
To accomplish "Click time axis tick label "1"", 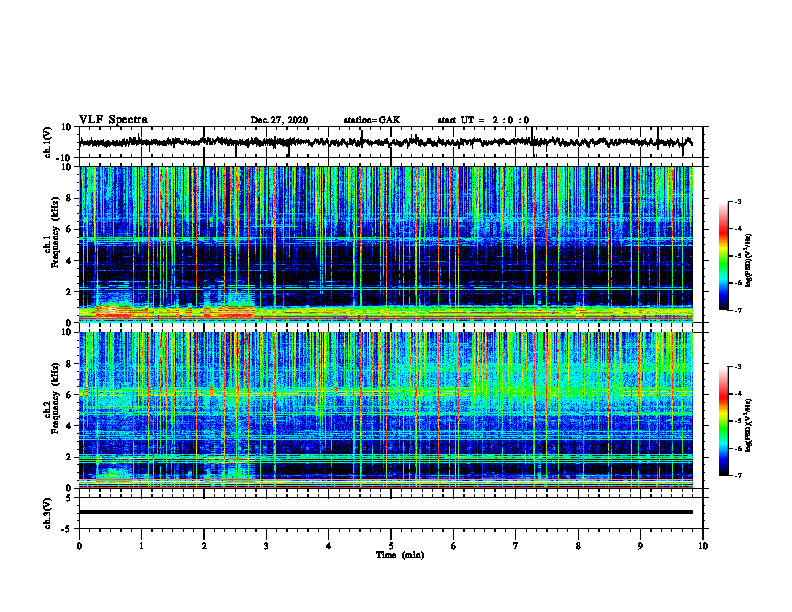I will click(x=141, y=546).
